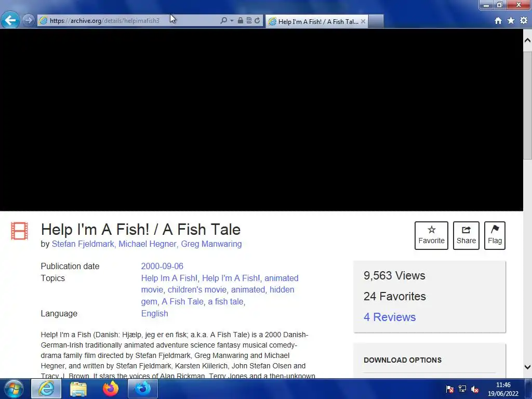Minimize the browser window
Screen dimensions: 532x399
(x=486, y=5)
